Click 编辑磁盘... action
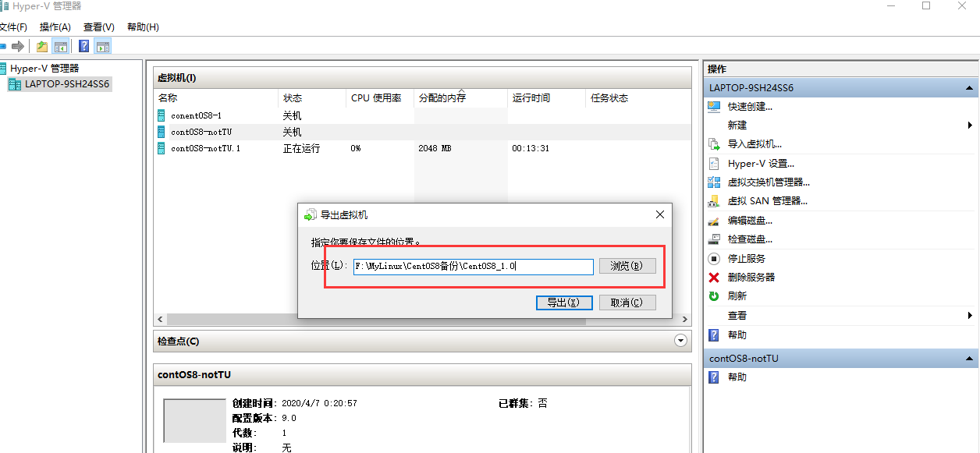Screen dimensions: 980x453 [x=750, y=221]
